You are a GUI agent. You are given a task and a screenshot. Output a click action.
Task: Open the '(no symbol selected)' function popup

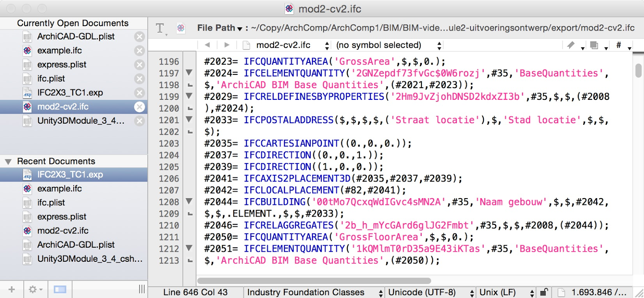click(x=389, y=45)
